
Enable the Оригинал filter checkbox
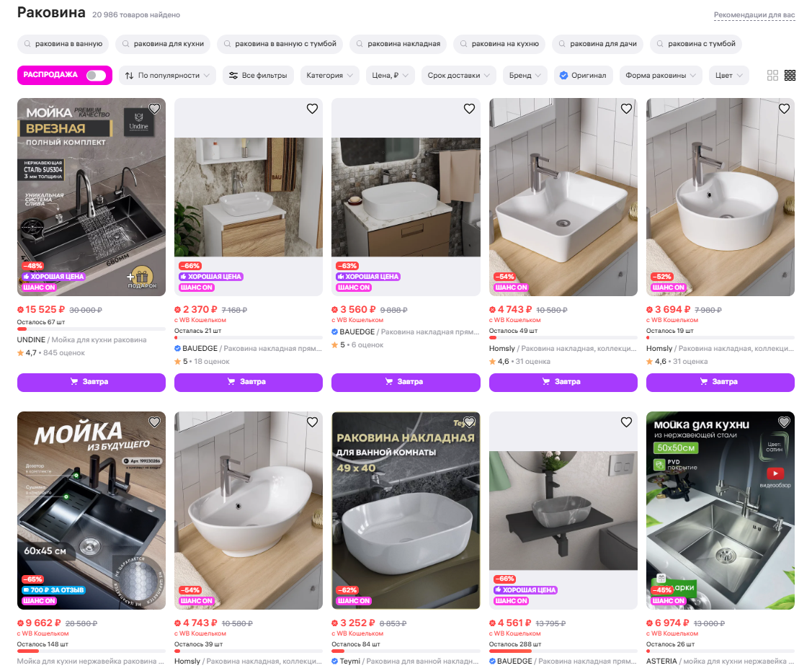pos(563,76)
